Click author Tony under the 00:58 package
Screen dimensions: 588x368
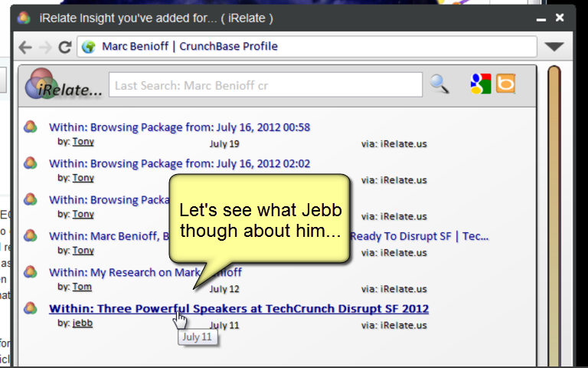[x=83, y=142]
